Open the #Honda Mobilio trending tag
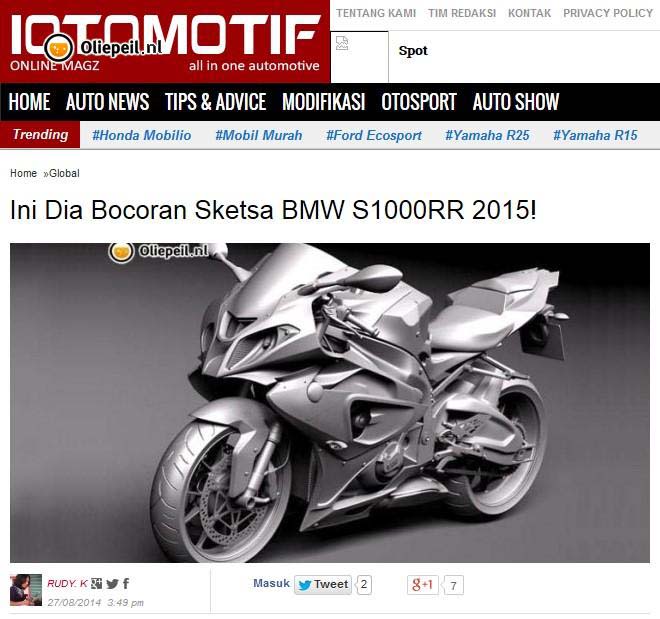This screenshot has height=619, width=660. pos(141,135)
